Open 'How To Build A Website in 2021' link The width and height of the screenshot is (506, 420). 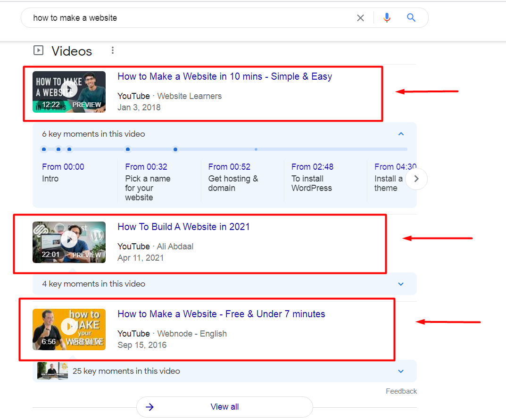click(183, 227)
